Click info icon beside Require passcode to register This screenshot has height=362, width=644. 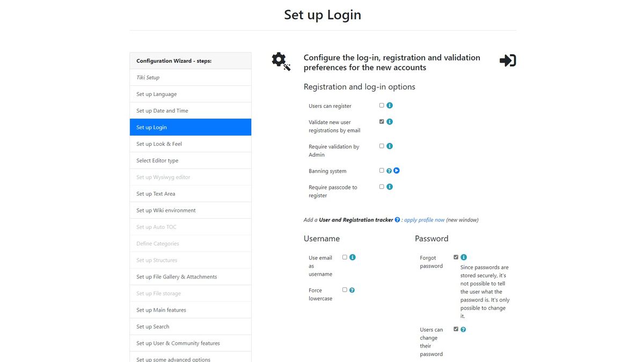[x=390, y=186]
